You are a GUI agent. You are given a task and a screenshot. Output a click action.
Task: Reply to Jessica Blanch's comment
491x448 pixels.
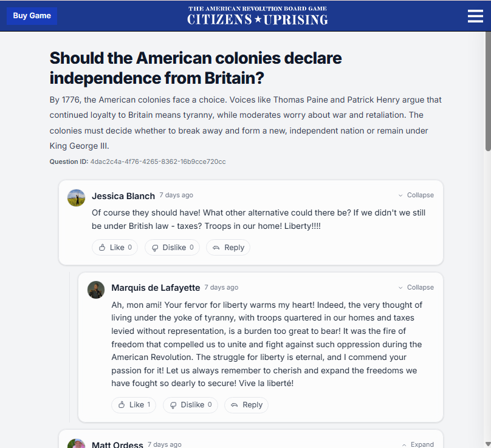pos(228,248)
